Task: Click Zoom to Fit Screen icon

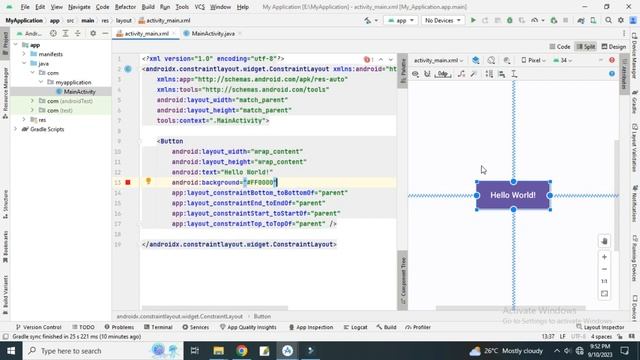Action: pyautogui.click(x=604, y=293)
